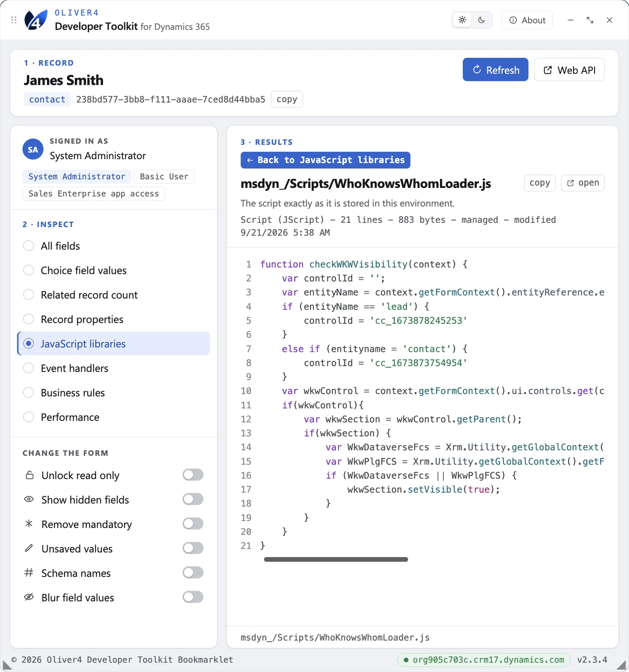The height and width of the screenshot is (672, 629).
Task: Select Business rules option
Action: [114, 393]
